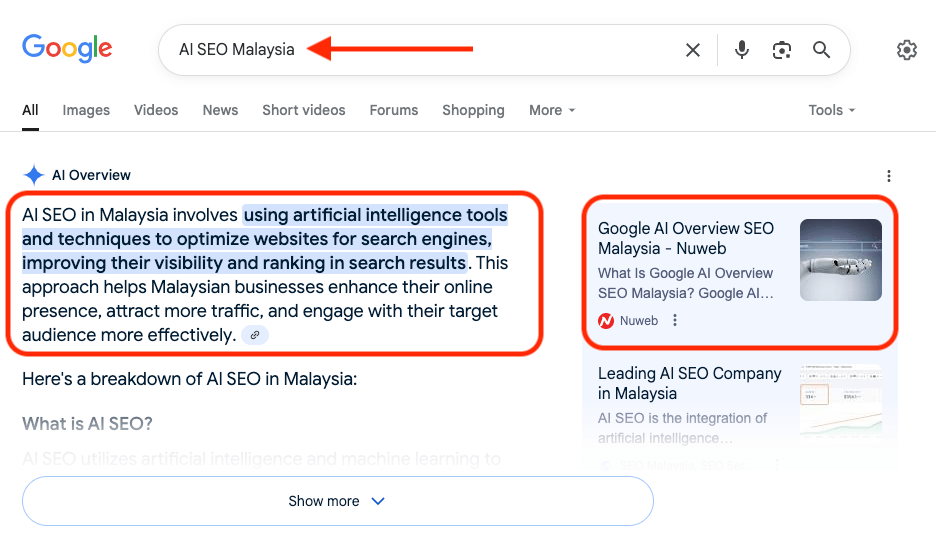936x545 pixels.
Task: Select the Forums tab
Action: [394, 110]
